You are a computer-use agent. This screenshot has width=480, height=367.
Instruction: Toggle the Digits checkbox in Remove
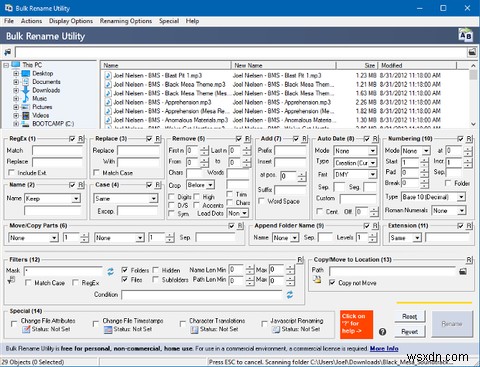pyautogui.click(x=171, y=197)
